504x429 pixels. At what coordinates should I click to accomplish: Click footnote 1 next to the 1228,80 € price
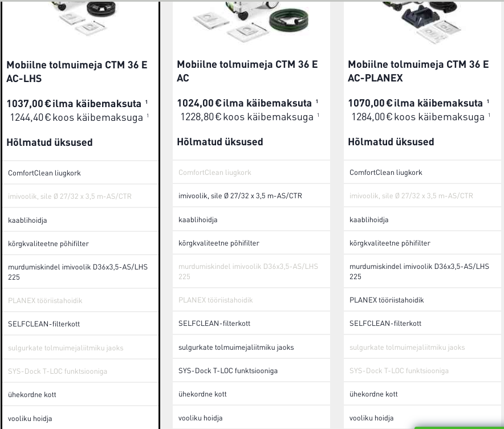pyautogui.click(x=318, y=116)
